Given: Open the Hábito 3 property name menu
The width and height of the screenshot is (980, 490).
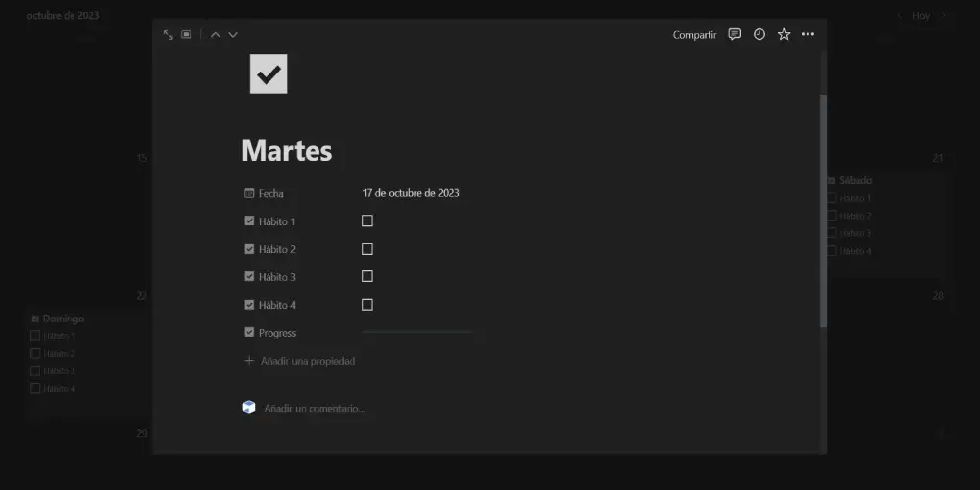Looking at the screenshot, I should click(x=276, y=277).
